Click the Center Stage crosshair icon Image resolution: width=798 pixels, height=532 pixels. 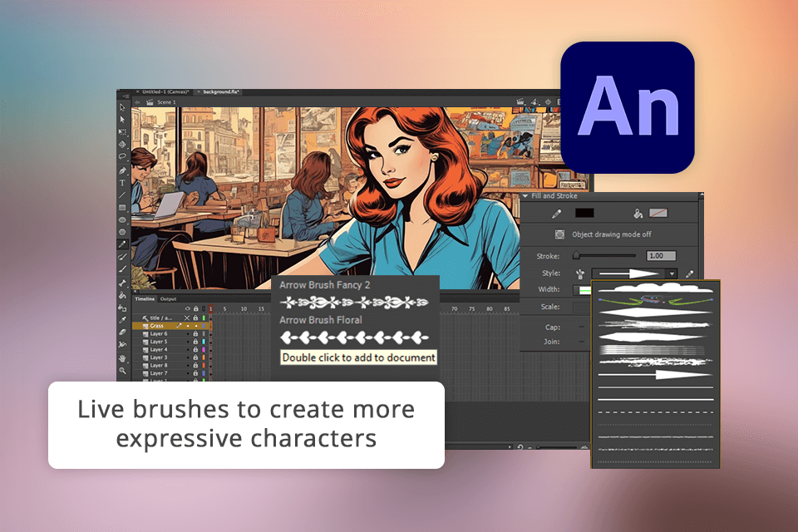pos(548,101)
